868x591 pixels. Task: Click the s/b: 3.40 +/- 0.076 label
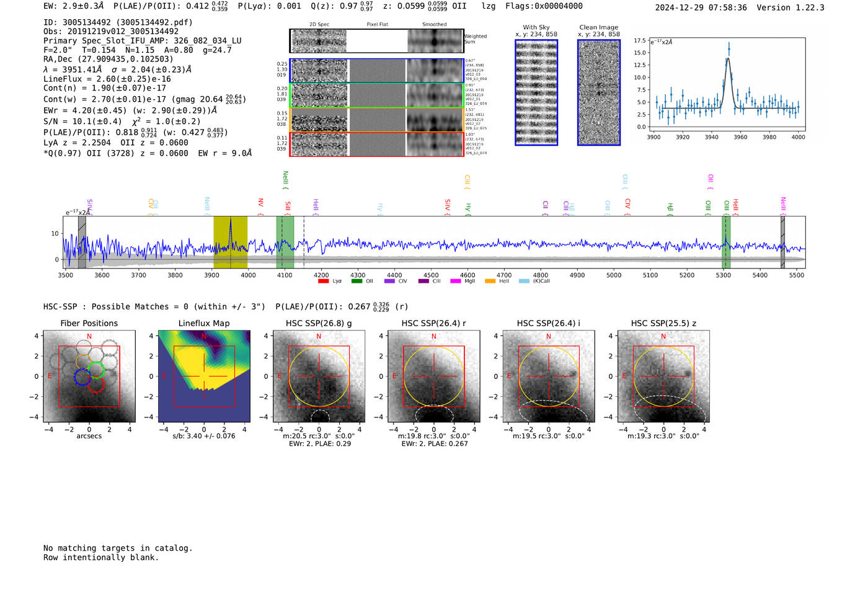204,436
